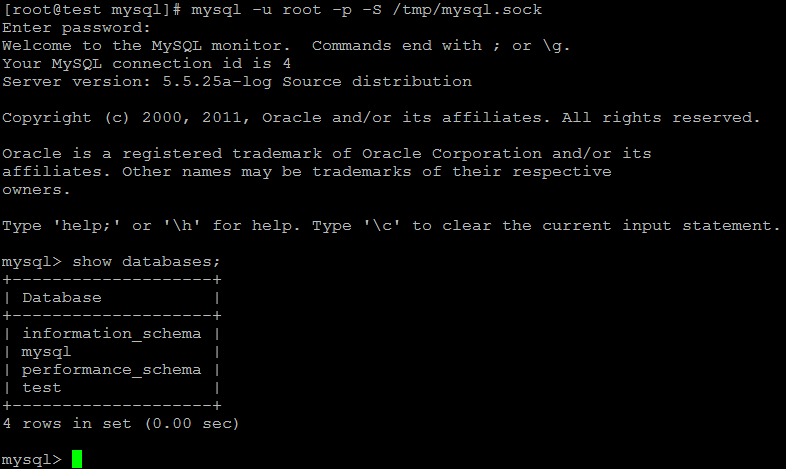The width and height of the screenshot is (786, 469).
Task: Select the mysql database row in table
Action: pyautogui.click(x=111, y=352)
